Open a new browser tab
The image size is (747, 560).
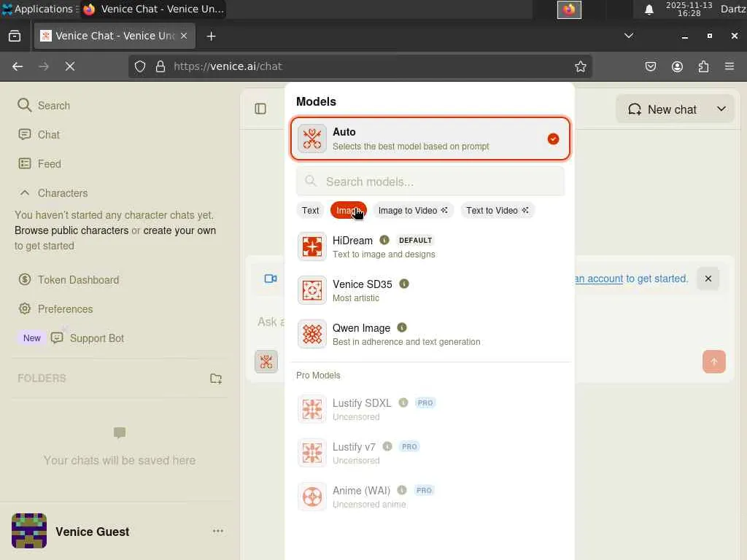211,36
